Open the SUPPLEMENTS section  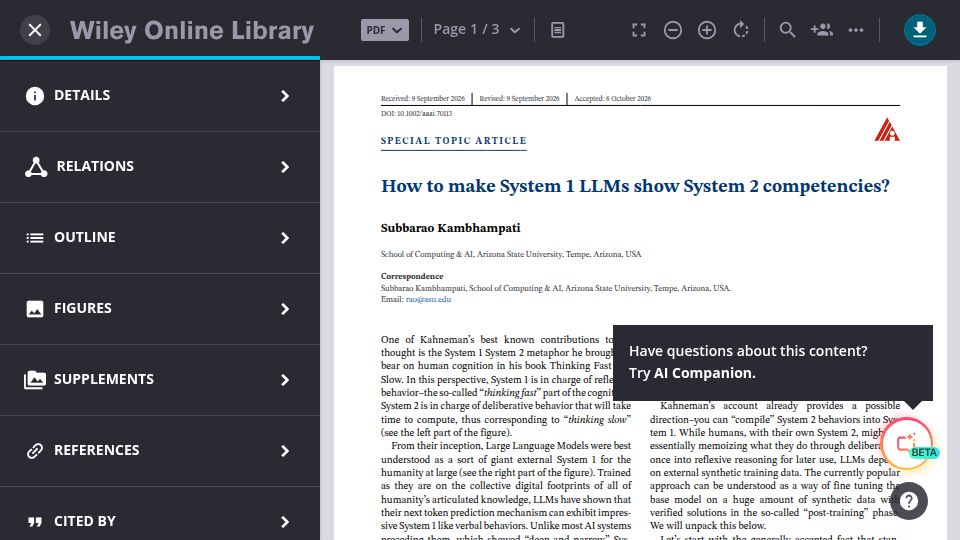coord(160,380)
